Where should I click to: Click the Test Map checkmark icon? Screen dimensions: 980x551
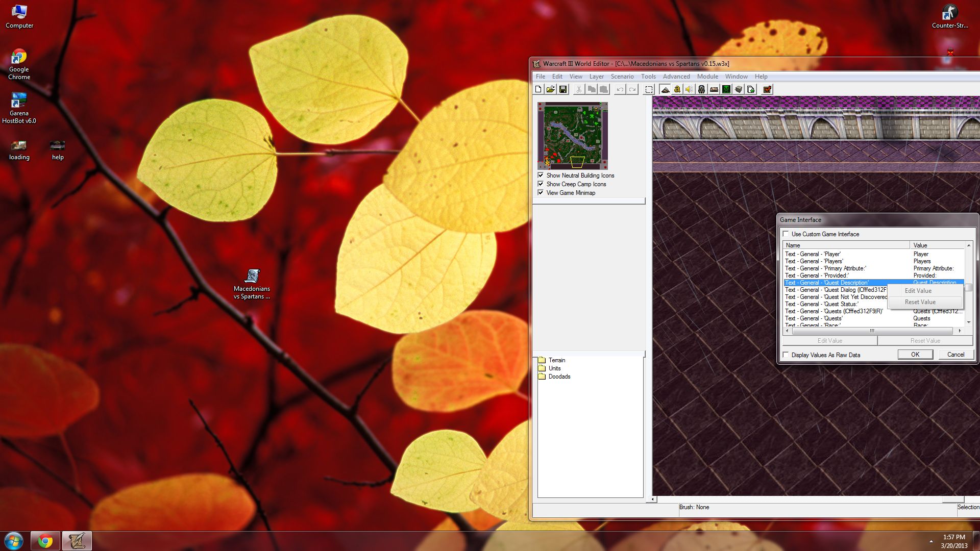pyautogui.click(x=767, y=89)
